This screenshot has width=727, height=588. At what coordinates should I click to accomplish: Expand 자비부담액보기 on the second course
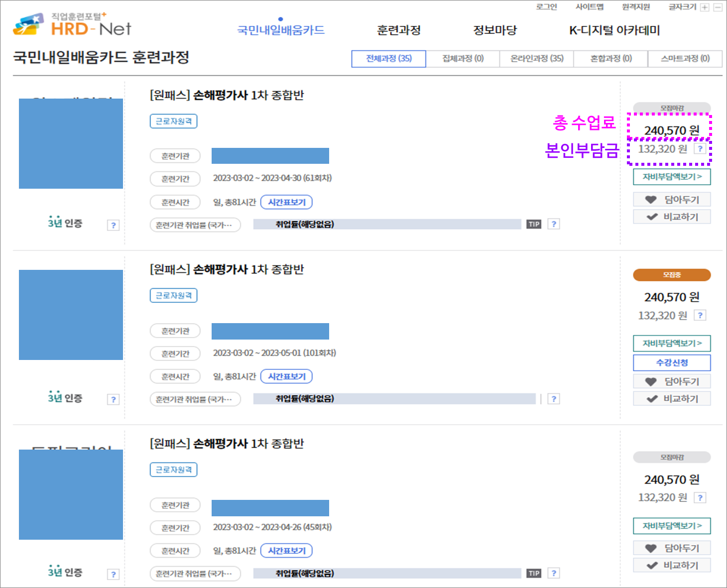[672, 344]
